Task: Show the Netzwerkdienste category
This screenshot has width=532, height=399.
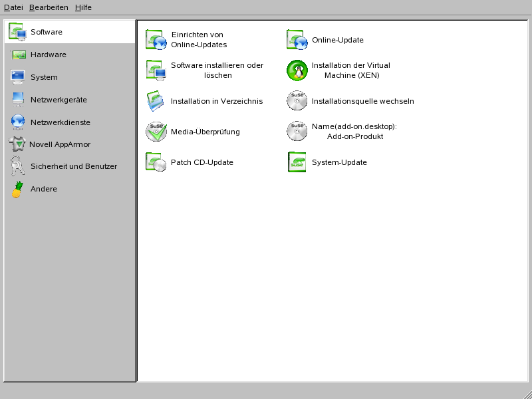Action: pyautogui.click(x=60, y=122)
